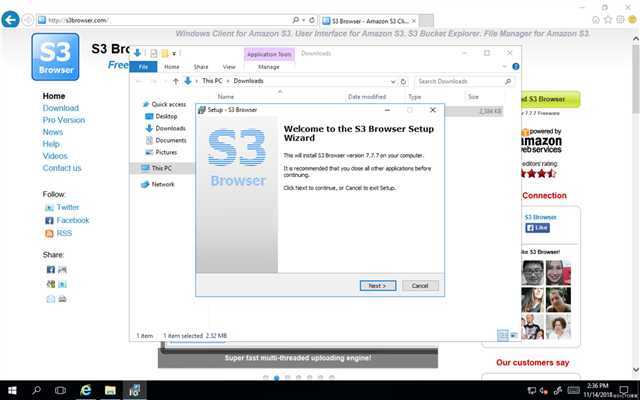Click the Facebook share icon under Share
The height and width of the screenshot is (400, 640).
coord(51,269)
